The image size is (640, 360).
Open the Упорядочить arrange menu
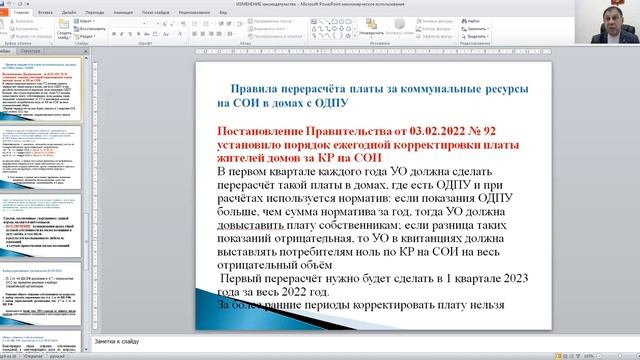click(371, 28)
